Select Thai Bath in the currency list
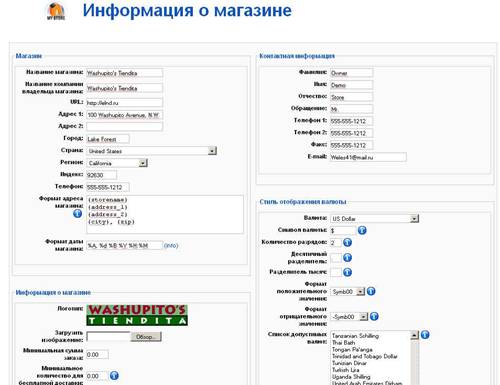 [343, 343]
